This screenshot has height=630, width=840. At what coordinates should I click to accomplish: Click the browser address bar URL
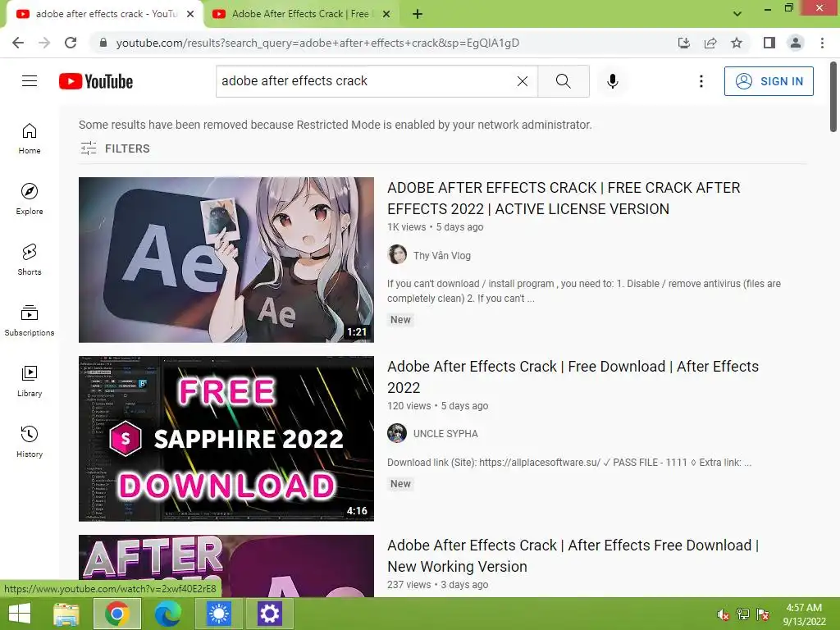[317, 43]
